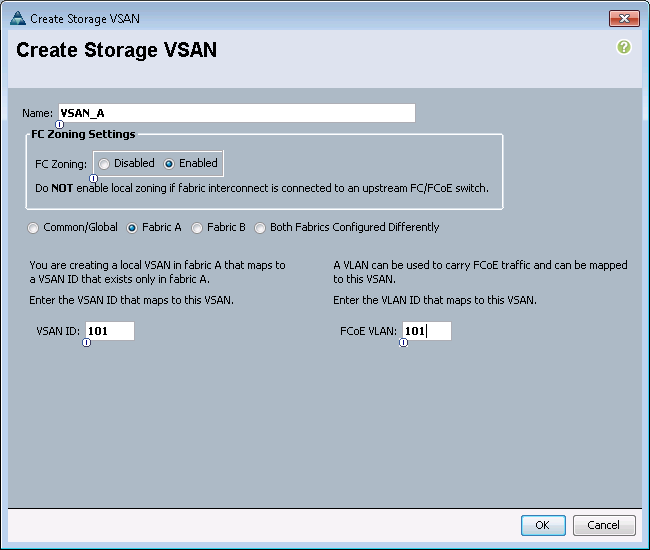The height and width of the screenshot is (550, 650).
Task: Dismiss dialog with the Cancel button
Action: (604, 525)
